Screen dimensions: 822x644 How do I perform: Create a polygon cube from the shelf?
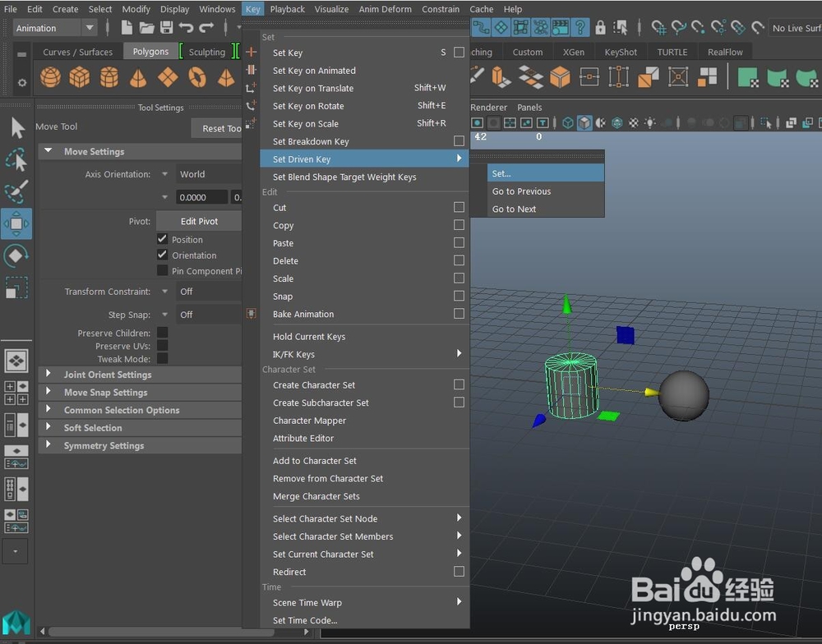(x=80, y=77)
